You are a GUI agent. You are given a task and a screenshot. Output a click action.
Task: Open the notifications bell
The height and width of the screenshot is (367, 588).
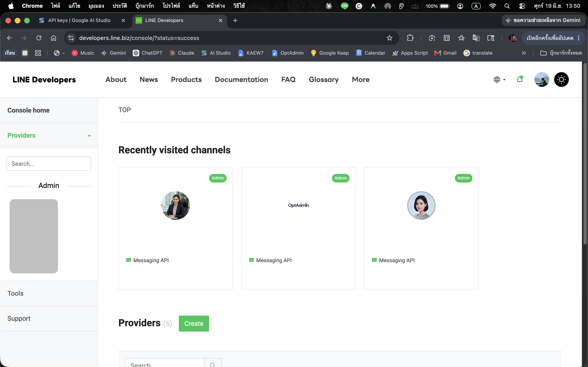520,79
